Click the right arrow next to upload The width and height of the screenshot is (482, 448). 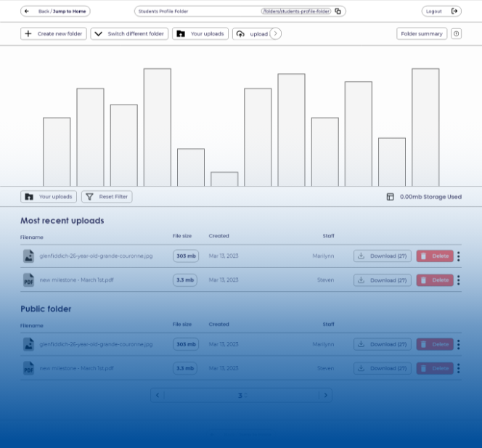click(276, 33)
